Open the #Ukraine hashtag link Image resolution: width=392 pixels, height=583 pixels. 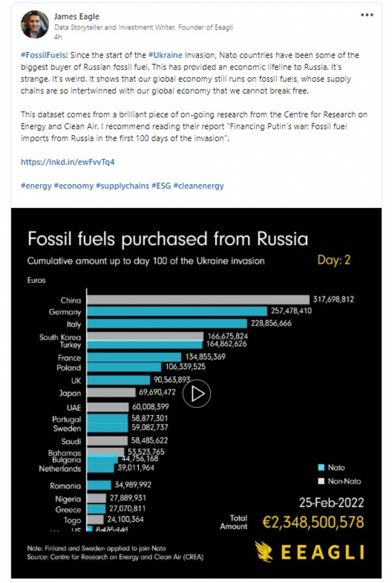(x=165, y=55)
